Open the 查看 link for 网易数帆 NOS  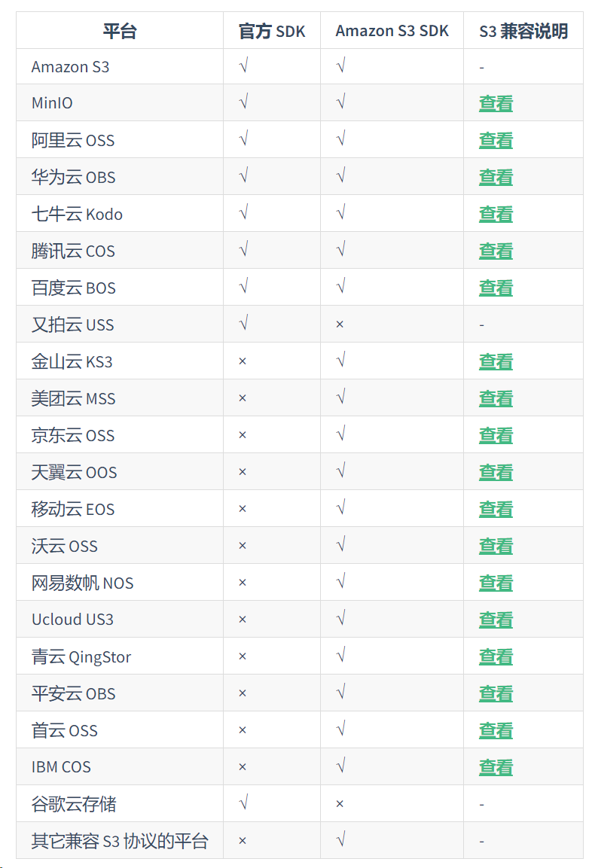click(x=496, y=583)
